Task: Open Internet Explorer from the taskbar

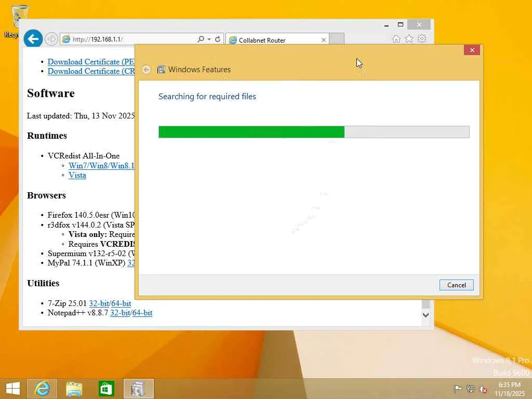Action: (42, 389)
